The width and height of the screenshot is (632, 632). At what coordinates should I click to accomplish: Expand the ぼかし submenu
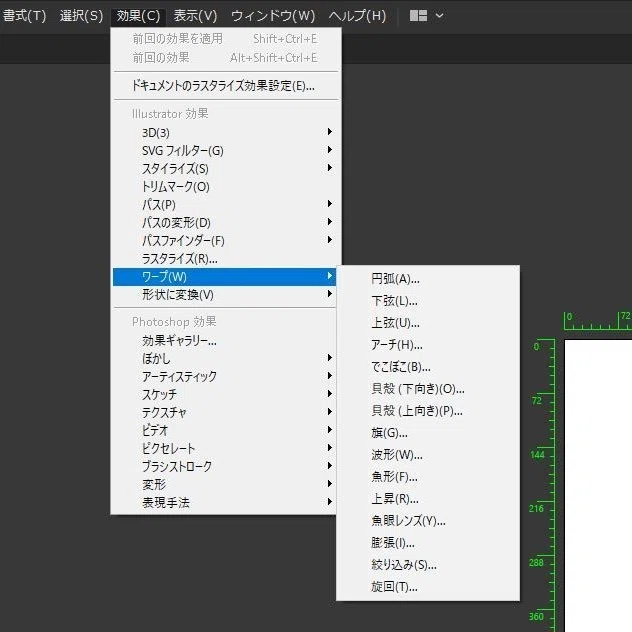click(x=226, y=358)
